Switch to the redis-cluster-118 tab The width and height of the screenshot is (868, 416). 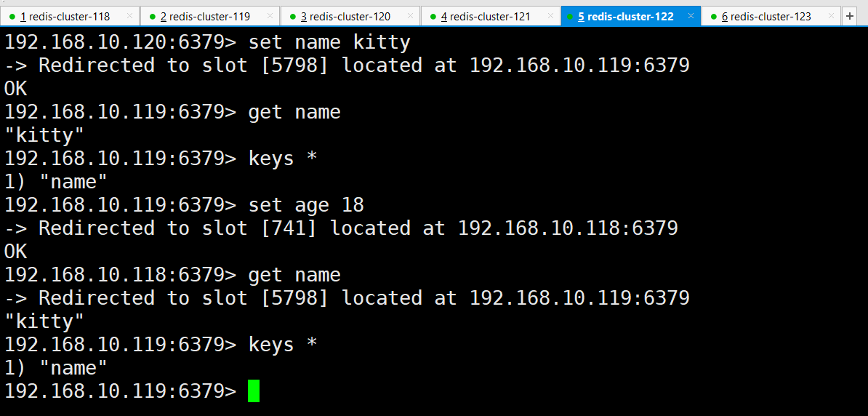tap(70, 16)
